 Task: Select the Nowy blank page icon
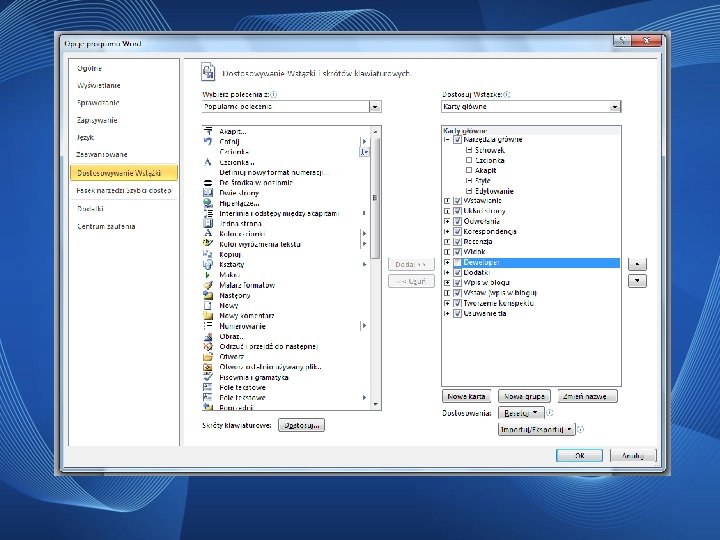[x=208, y=305]
